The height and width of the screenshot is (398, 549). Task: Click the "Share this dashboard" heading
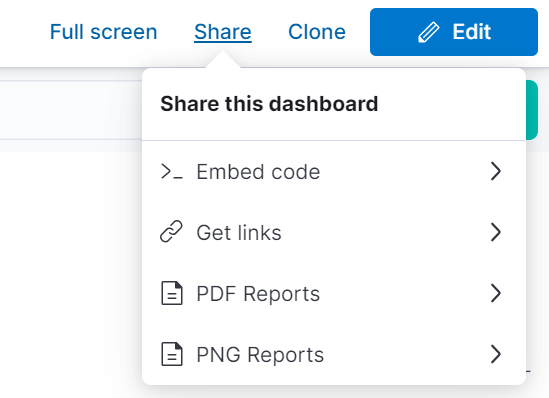point(269,104)
